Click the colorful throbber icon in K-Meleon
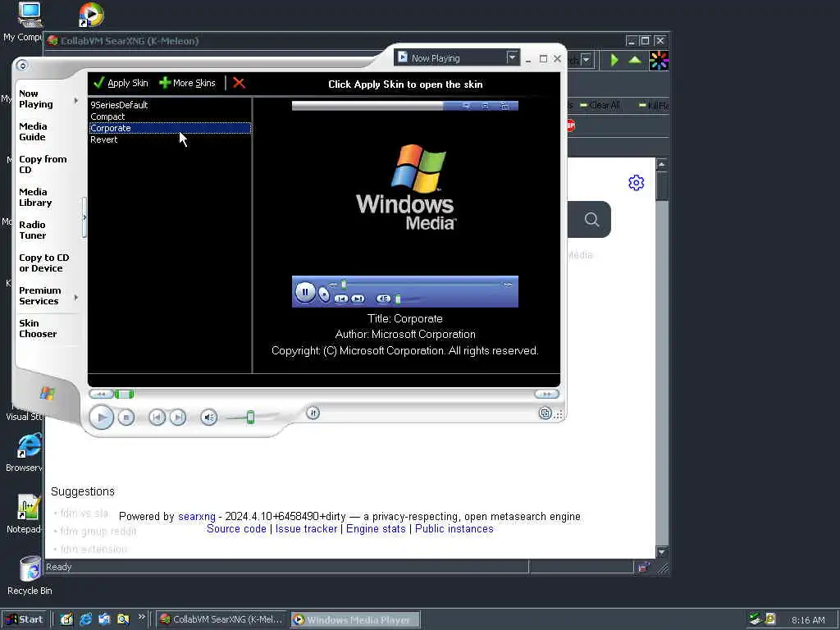The image size is (840, 630). (659, 61)
